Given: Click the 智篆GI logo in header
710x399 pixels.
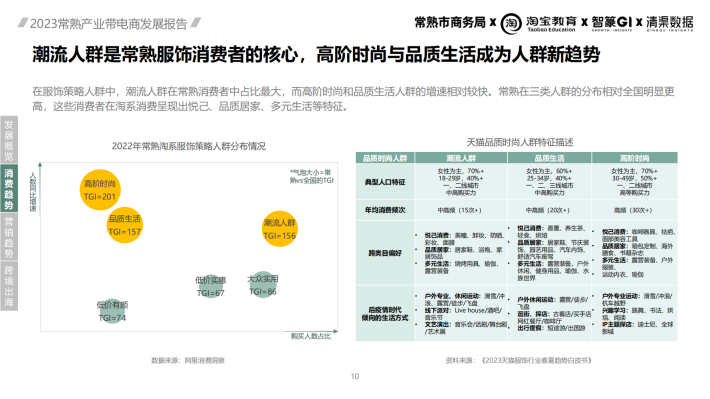Looking at the screenshot, I should (x=612, y=23).
